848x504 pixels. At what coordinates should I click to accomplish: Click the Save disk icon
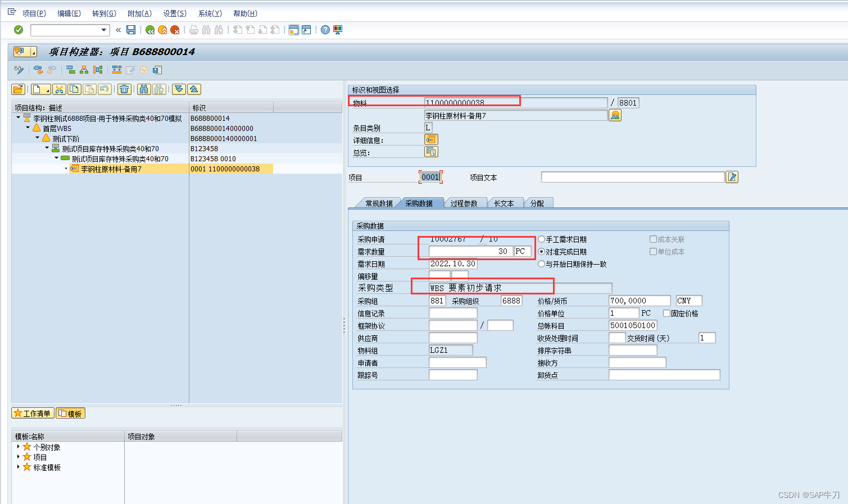tap(131, 30)
